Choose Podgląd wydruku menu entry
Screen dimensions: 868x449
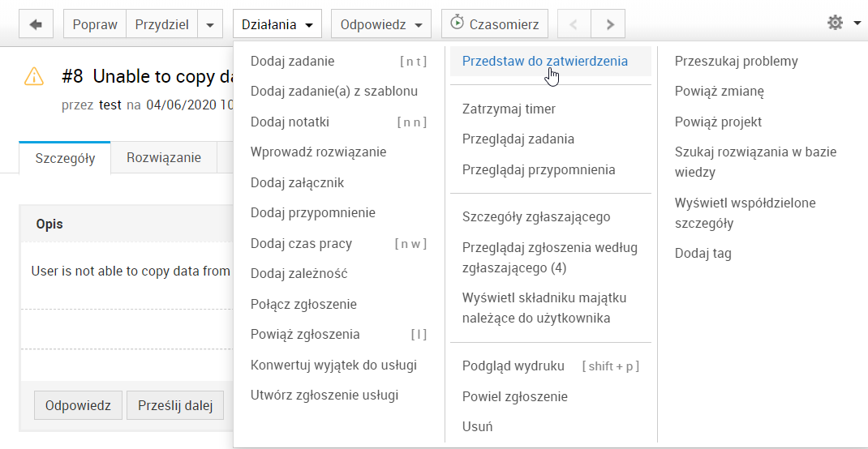click(x=513, y=366)
